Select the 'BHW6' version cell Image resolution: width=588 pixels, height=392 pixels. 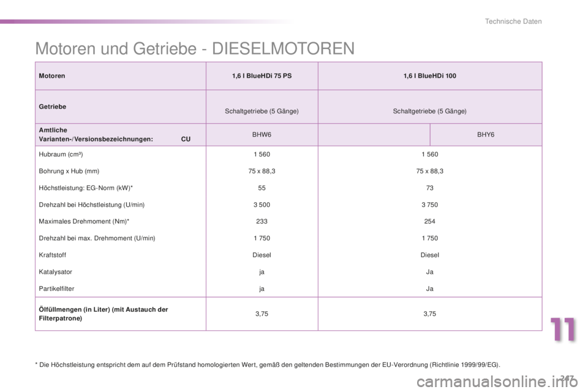[x=262, y=135]
